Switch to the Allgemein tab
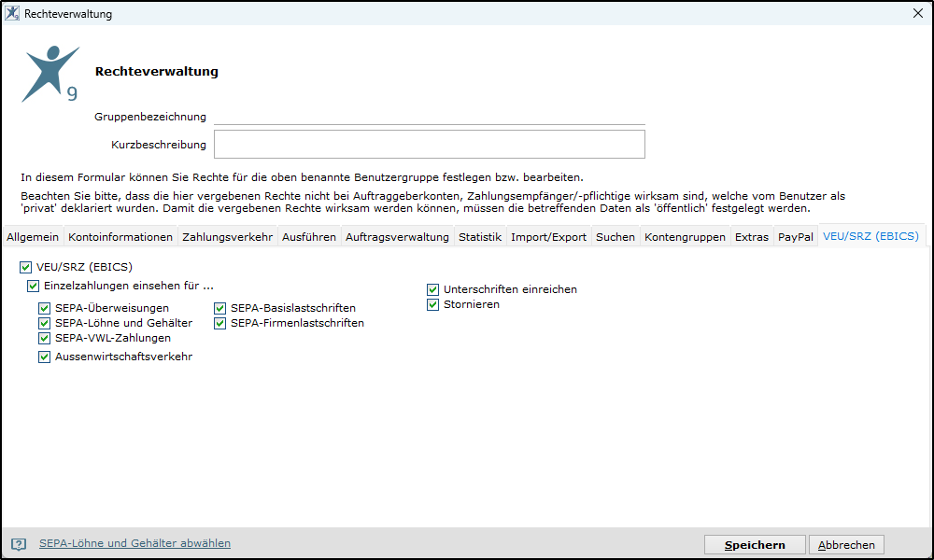Viewport: 934px width, 560px height. click(x=33, y=237)
